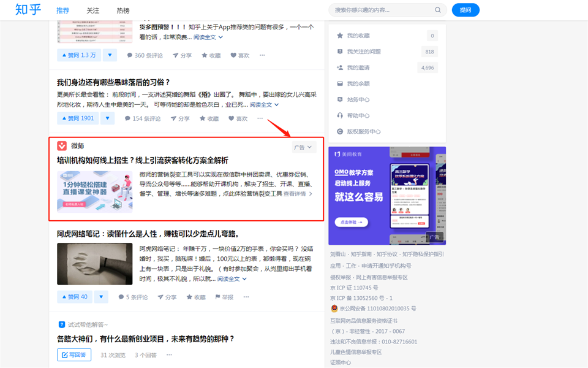Click 举报 flag on 阿虎网络笔记 post
The image size is (588, 368).
pos(224,297)
